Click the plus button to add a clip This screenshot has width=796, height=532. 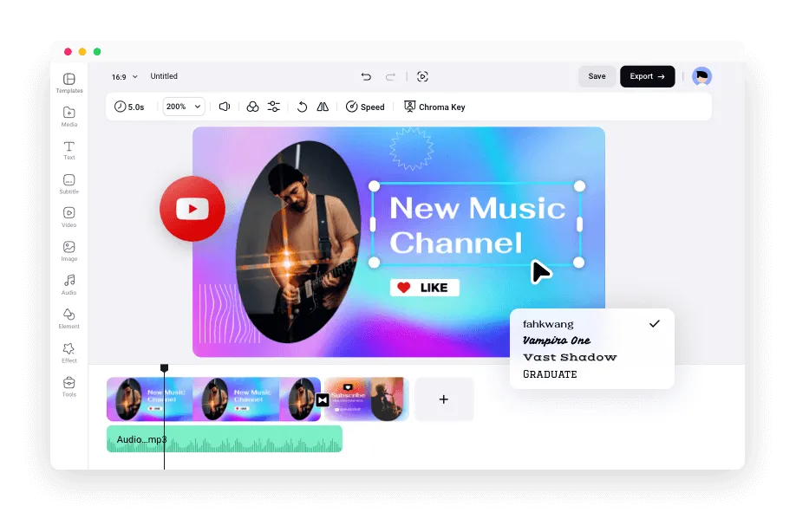pos(444,399)
